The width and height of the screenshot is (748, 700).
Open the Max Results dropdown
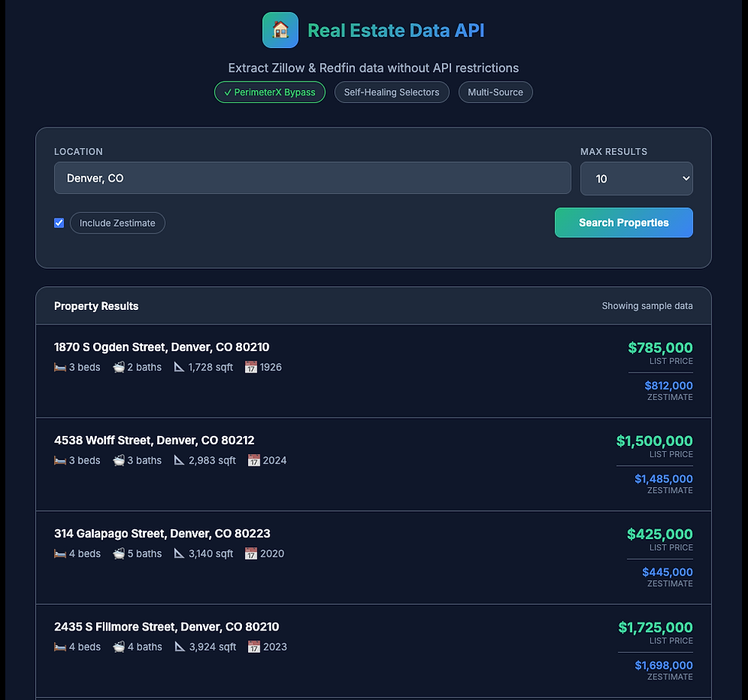click(x=637, y=179)
